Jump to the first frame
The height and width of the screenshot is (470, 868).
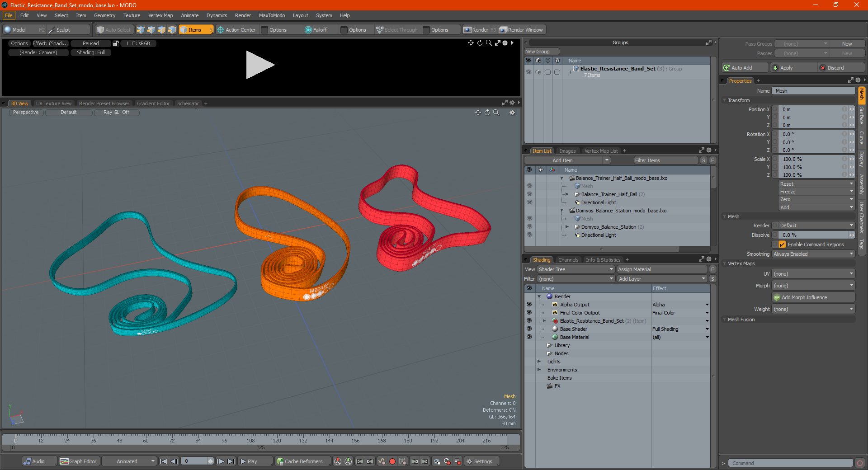(164, 461)
